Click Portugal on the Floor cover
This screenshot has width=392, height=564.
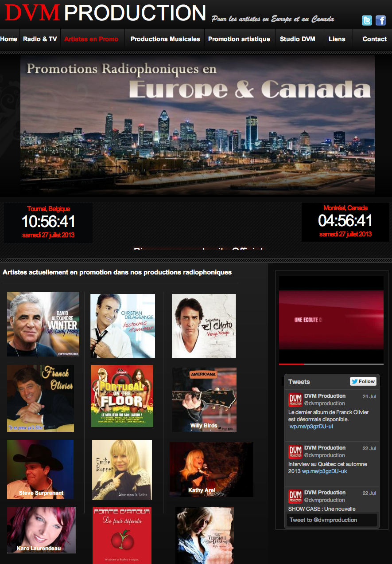(122, 396)
